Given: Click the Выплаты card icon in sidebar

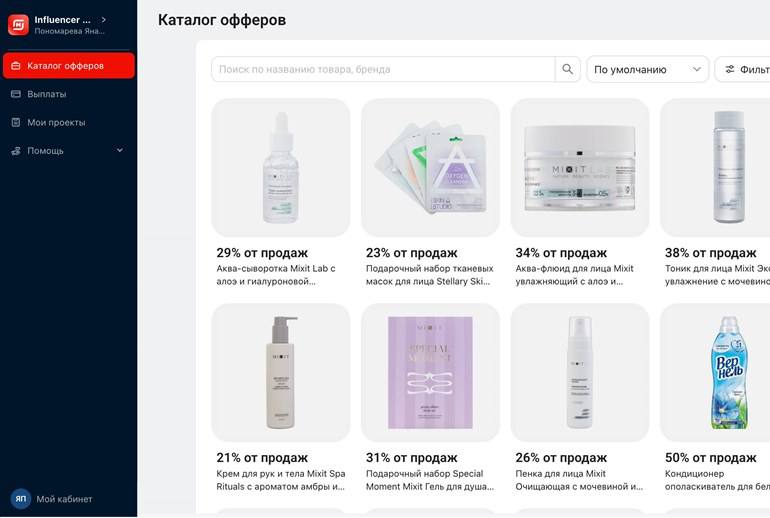Looking at the screenshot, I should coord(16,94).
